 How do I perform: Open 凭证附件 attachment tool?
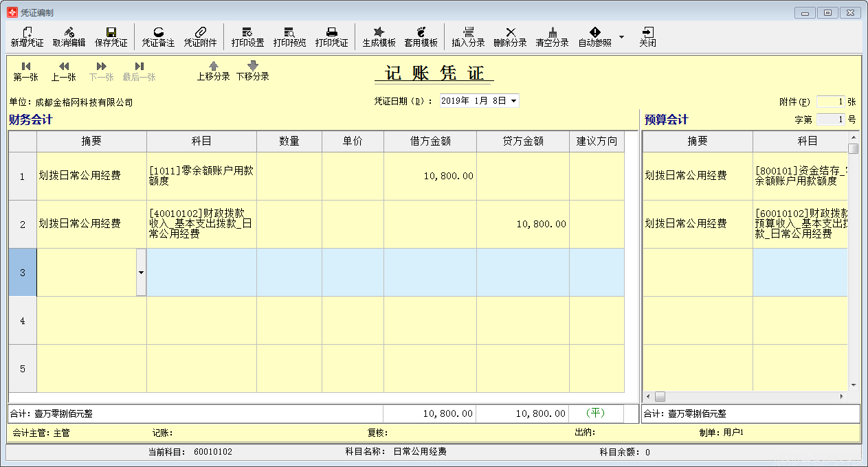click(x=200, y=32)
